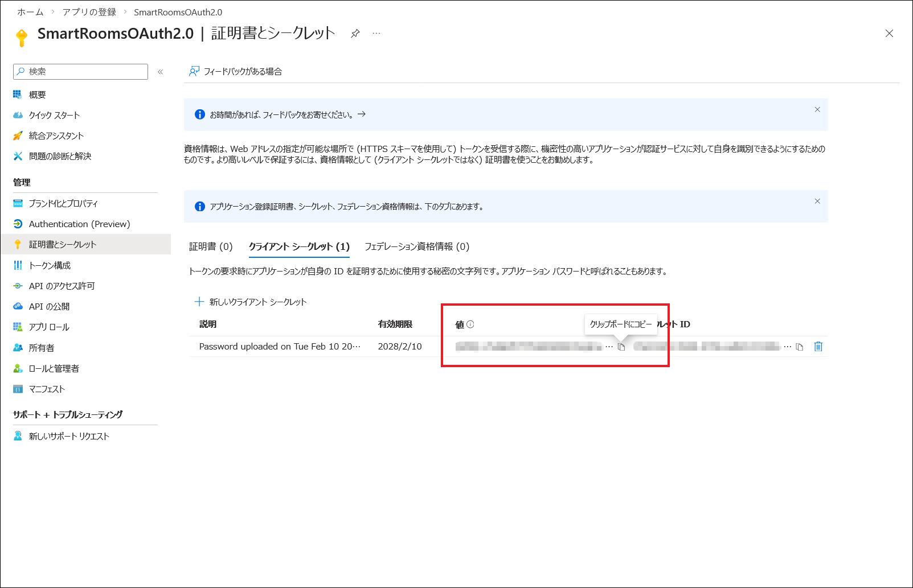Switch to フェデレーション資格情報 (0) tab
Image resolution: width=913 pixels, height=588 pixels.
(417, 246)
